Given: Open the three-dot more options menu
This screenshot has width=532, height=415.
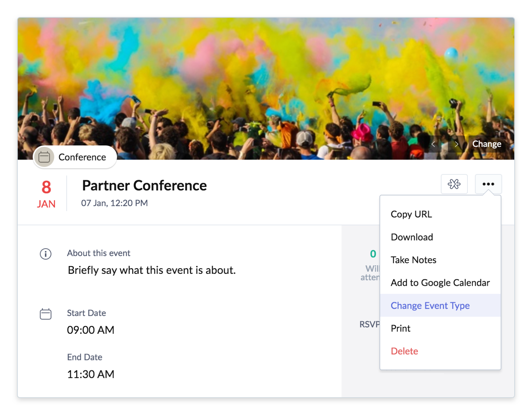Looking at the screenshot, I should pyautogui.click(x=488, y=184).
